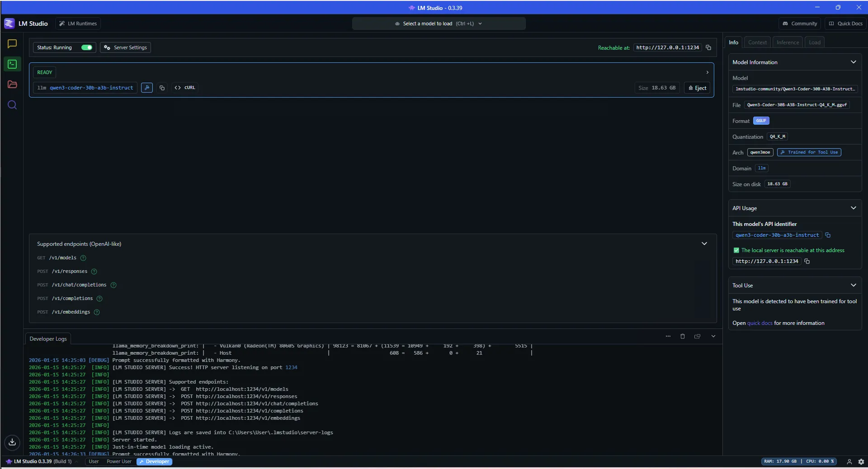
Task: Open notifications bell in the status bar
Action: 849,462
